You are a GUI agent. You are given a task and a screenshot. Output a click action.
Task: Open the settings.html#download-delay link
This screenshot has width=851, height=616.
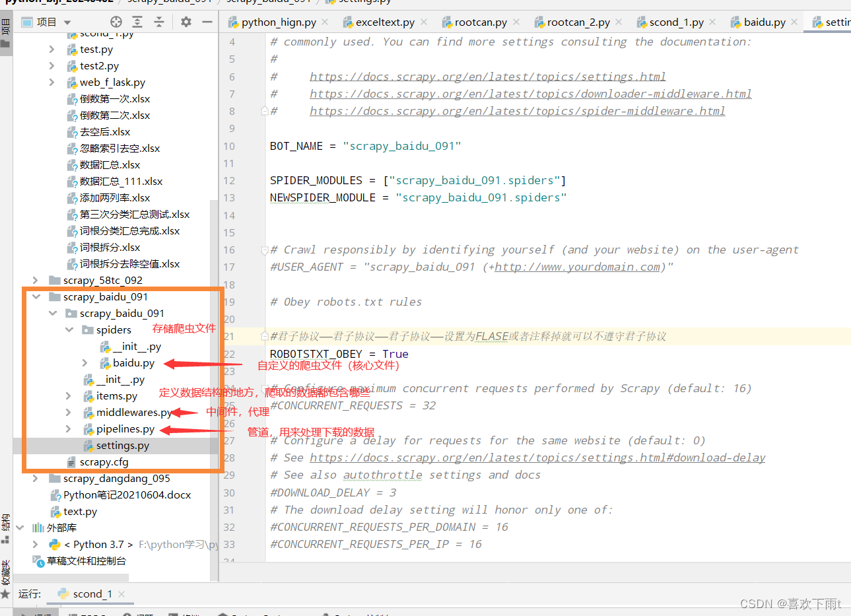click(537, 458)
